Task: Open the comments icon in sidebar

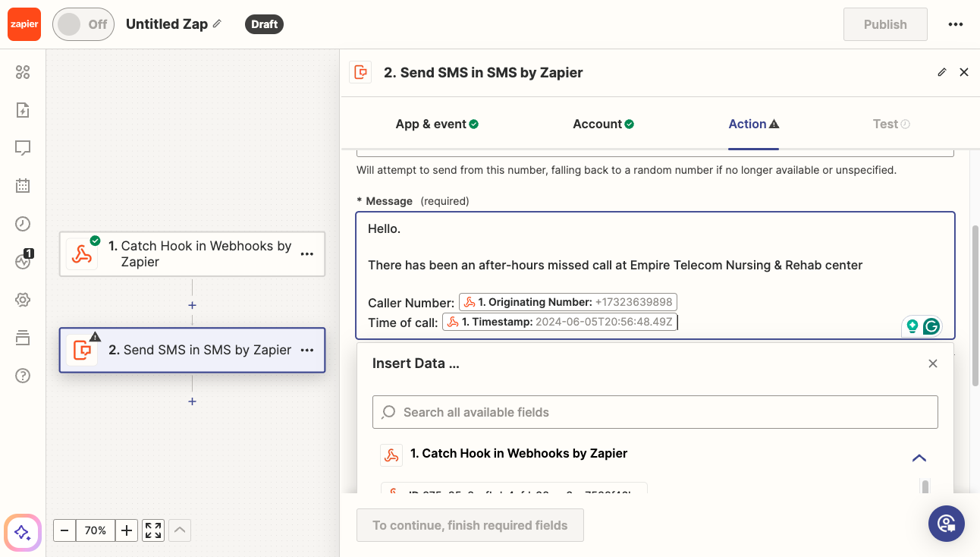Action: 23,148
